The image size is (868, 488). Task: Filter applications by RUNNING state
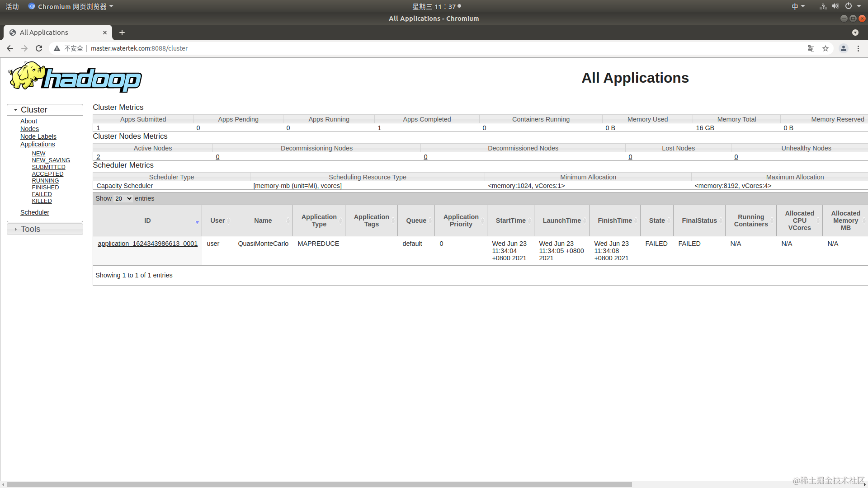point(45,181)
